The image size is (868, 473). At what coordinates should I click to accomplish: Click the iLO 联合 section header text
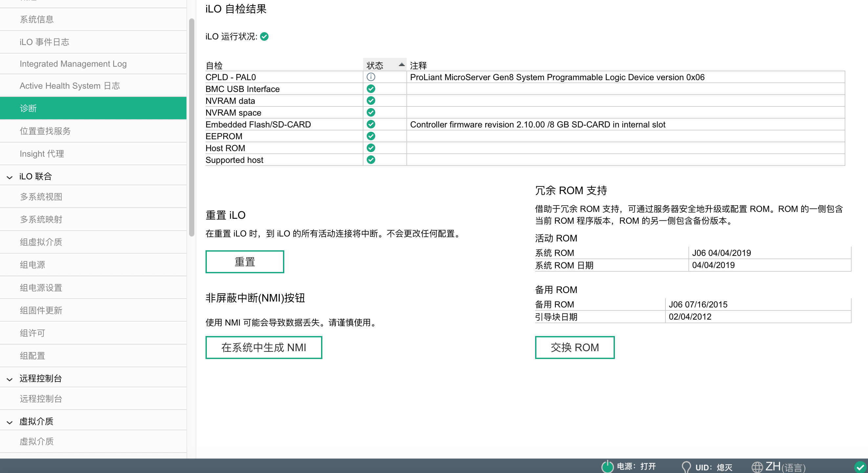click(x=35, y=176)
